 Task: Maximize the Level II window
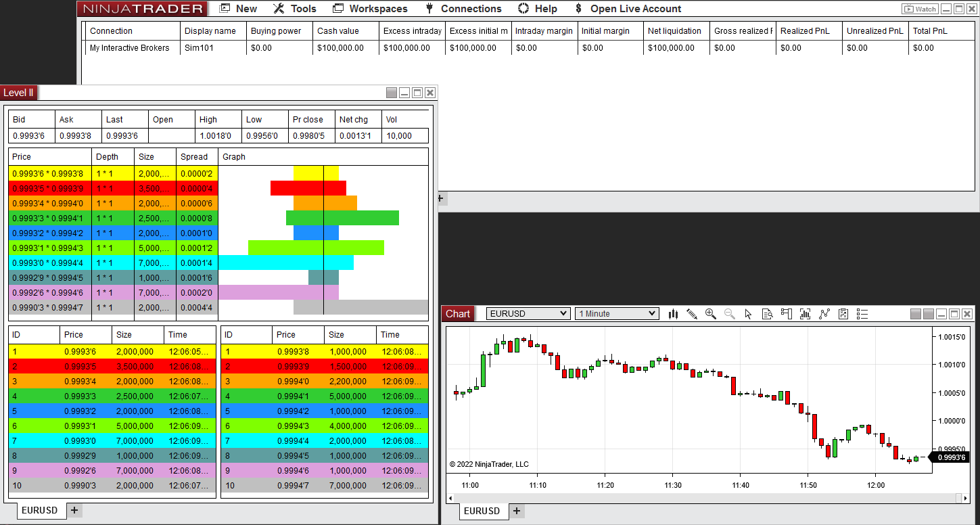417,93
